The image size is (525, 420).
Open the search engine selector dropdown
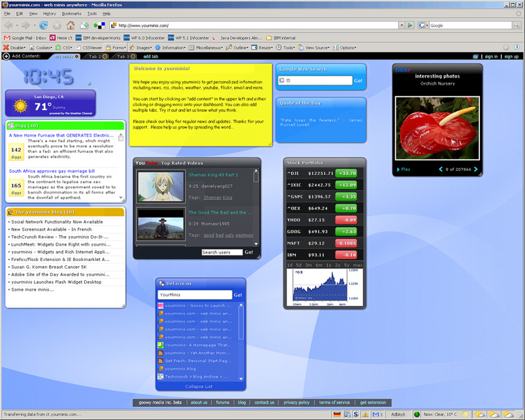[423, 25]
